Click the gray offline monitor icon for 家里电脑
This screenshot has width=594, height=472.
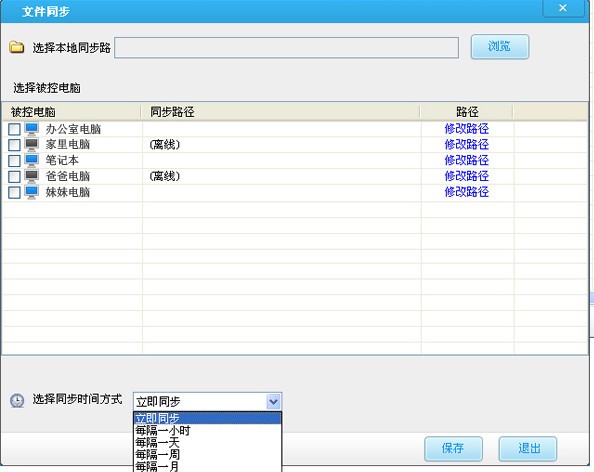click(32, 145)
